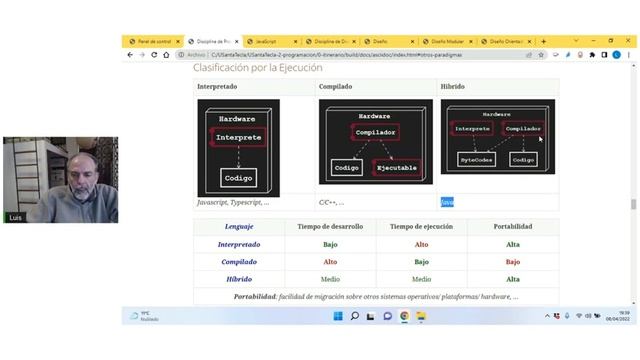Open the browser home page icon
This screenshot has height=360, width=640.
click(166, 55)
